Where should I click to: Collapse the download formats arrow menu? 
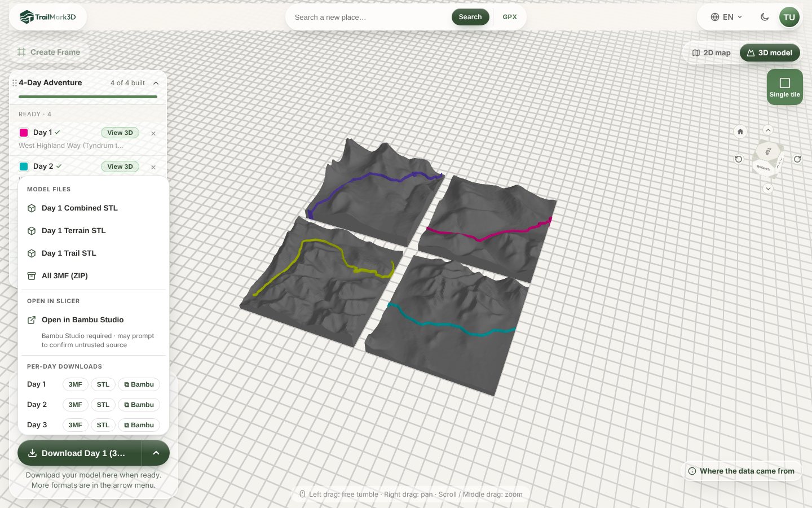click(x=156, y=453)
